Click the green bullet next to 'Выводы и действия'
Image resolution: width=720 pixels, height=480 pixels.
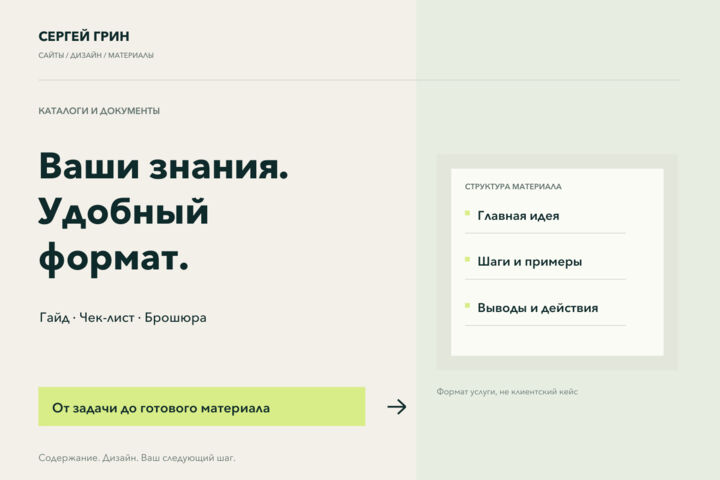(467, 305)
